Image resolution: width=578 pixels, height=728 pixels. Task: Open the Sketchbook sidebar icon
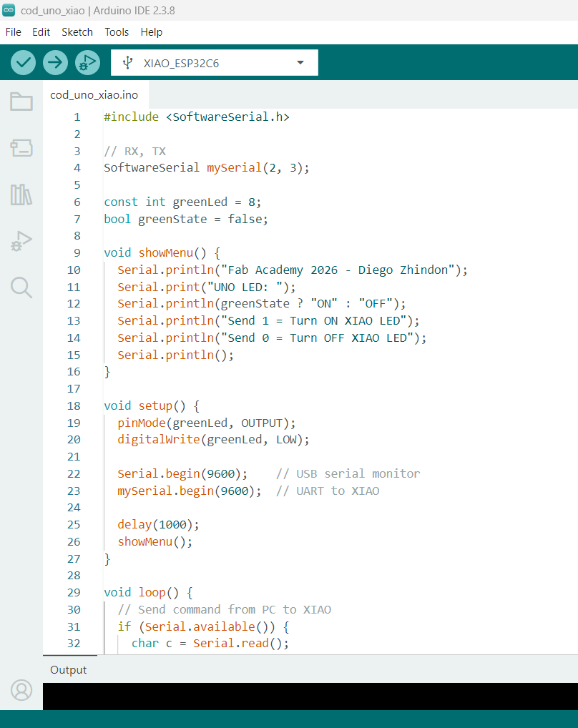pyautogui.click(x=21, y=102)
